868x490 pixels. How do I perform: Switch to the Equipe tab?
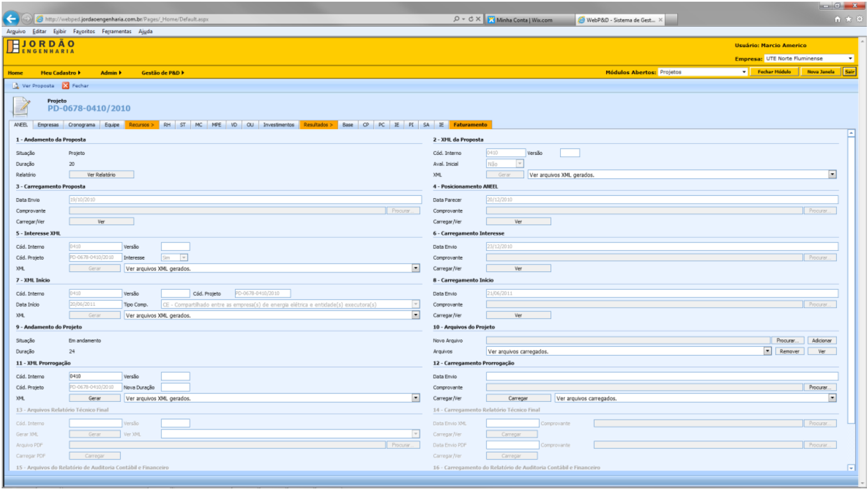(112, 125)
